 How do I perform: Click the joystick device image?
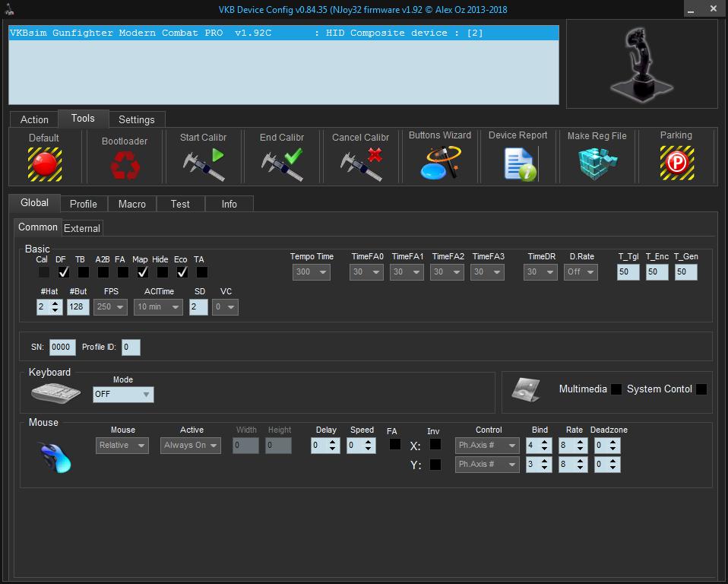[x=641, y=64]
